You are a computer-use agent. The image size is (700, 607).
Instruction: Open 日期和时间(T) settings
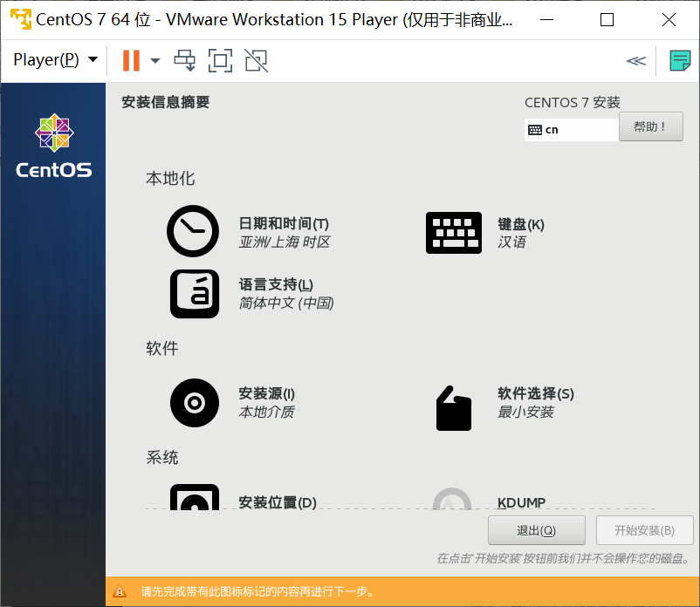click(x=284, y=223)
